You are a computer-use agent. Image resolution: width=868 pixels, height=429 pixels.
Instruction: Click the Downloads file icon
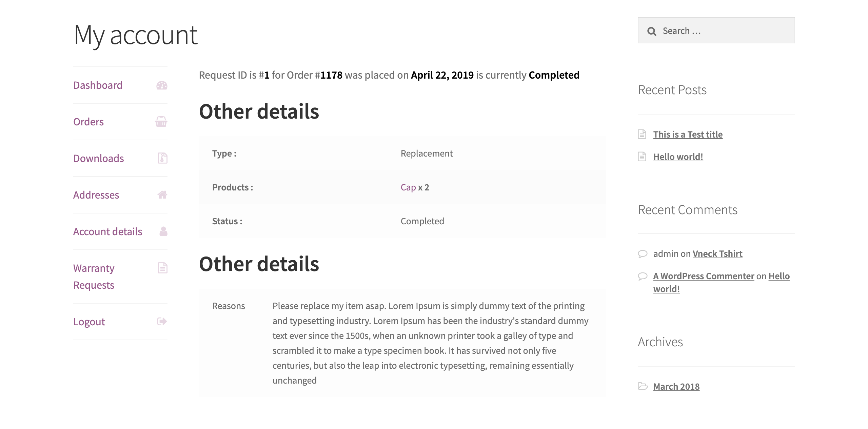tap(162, 158)
